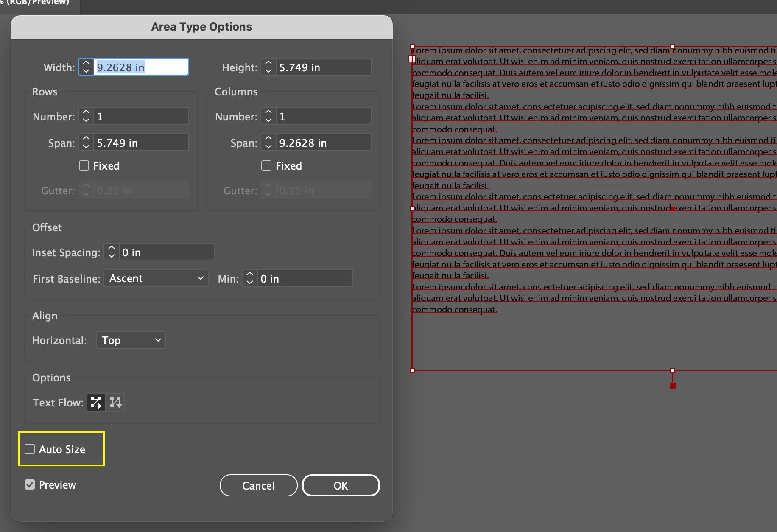Check Fixed under Columns
The width and height of the screenshot is (777, 532).
[x=266, y=165]
